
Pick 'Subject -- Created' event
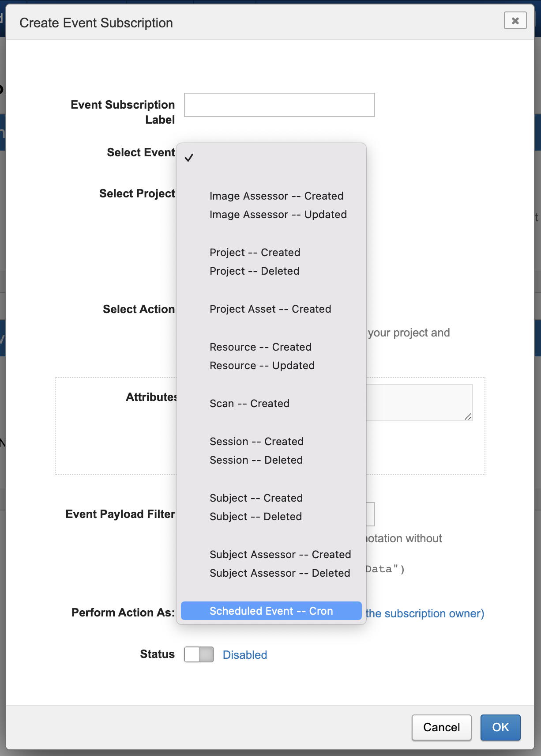point(256,498)
